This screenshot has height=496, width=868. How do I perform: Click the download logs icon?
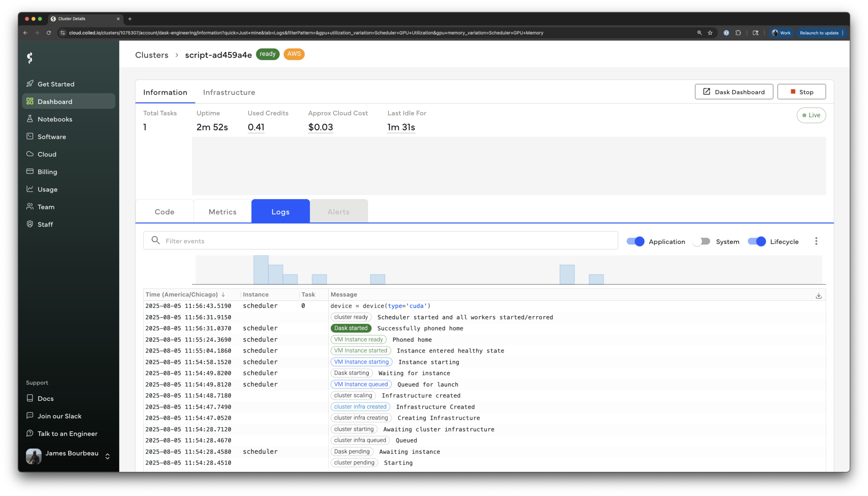click(x=818, y=296)
